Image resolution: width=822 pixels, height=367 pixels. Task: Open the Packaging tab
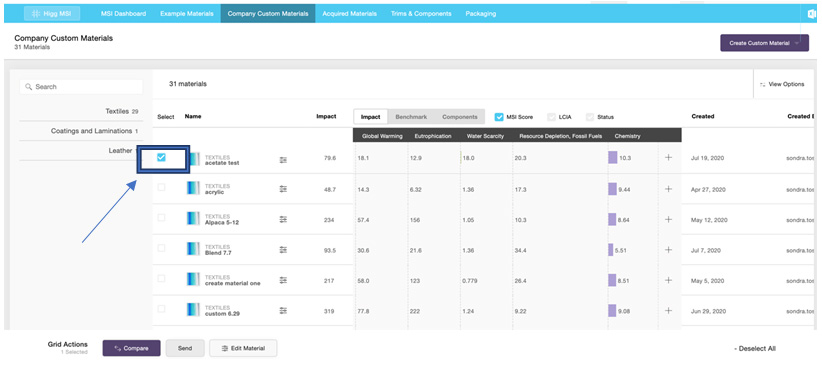(481, 14)
